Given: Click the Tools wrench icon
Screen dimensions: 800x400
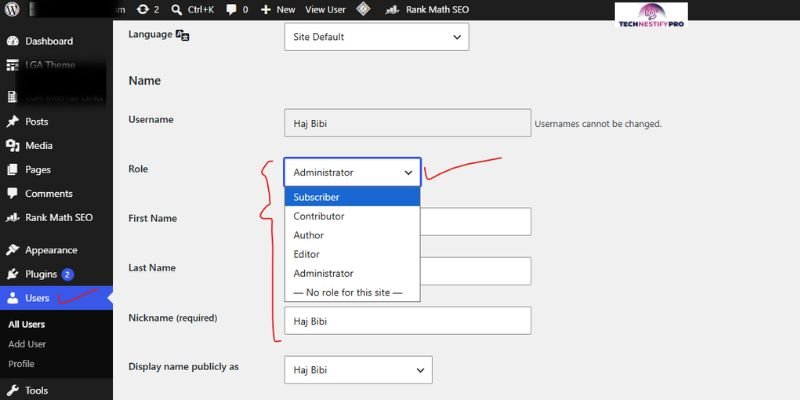Looking at the screenshot, I should coord(12,390).
